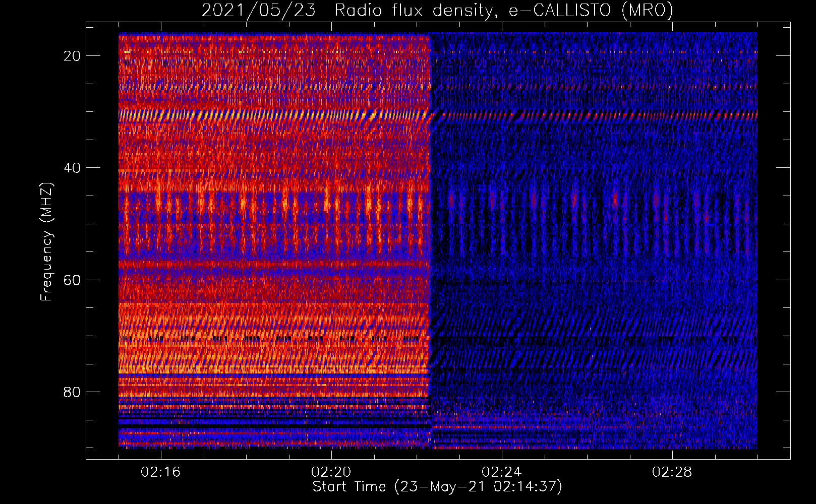Click the '02:20' time tick label
The image size is (816, 504).
click(331, 472)
